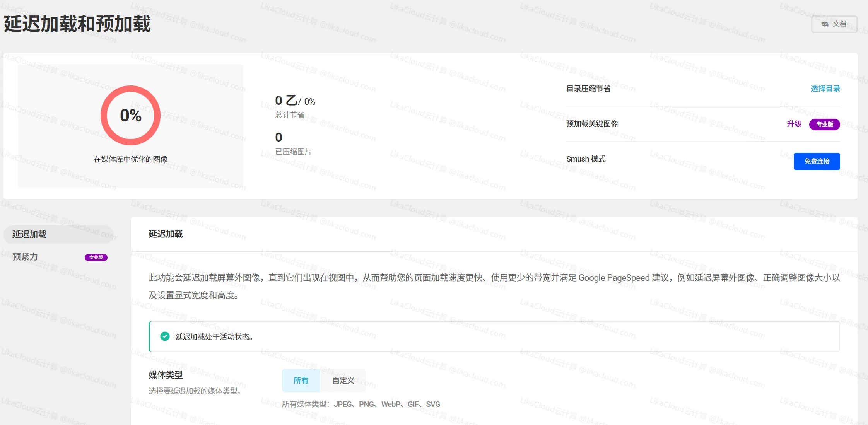Click the Smush 模式 row label
The height and width of the screenshot is (425, 868).
point(586,159)
